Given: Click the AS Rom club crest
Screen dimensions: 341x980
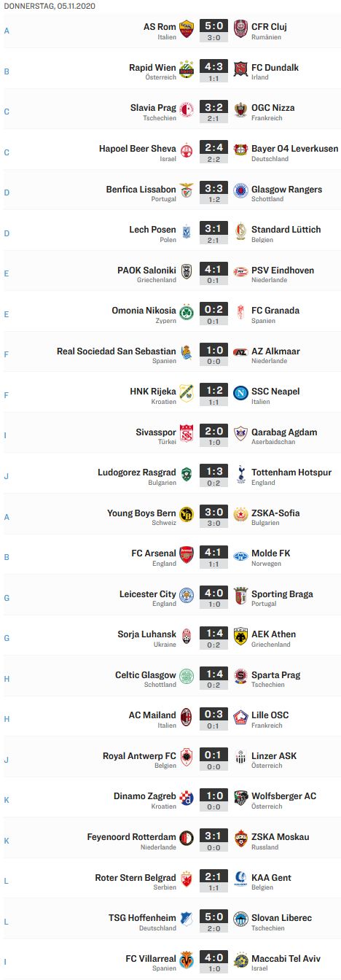Looking at the screenshot, I should 187,28.
